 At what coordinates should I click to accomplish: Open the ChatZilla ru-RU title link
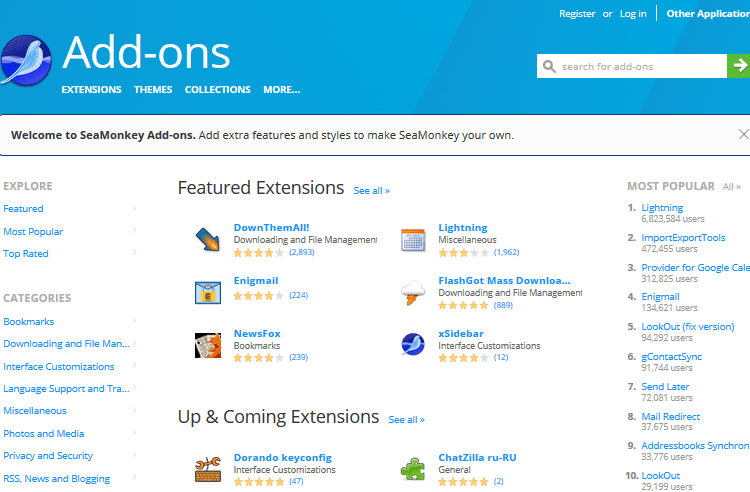pyautogui.click(x=477, y=458)
